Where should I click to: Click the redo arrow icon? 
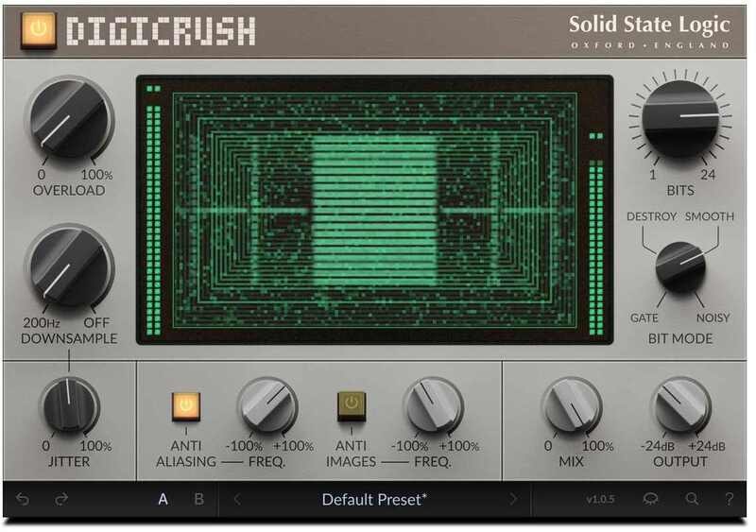[x=62, y=499]
